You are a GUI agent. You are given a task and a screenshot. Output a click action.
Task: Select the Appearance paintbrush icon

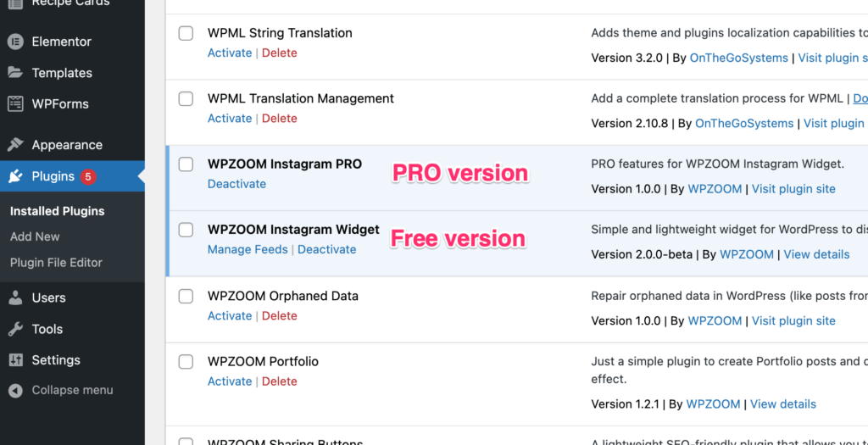tap(15, 144)
